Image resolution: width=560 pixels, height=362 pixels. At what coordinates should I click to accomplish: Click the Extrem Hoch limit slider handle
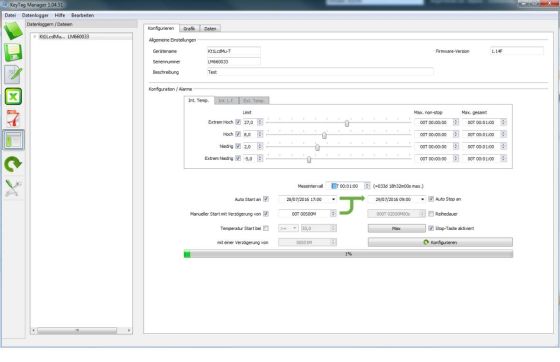(x=347, y=123)
